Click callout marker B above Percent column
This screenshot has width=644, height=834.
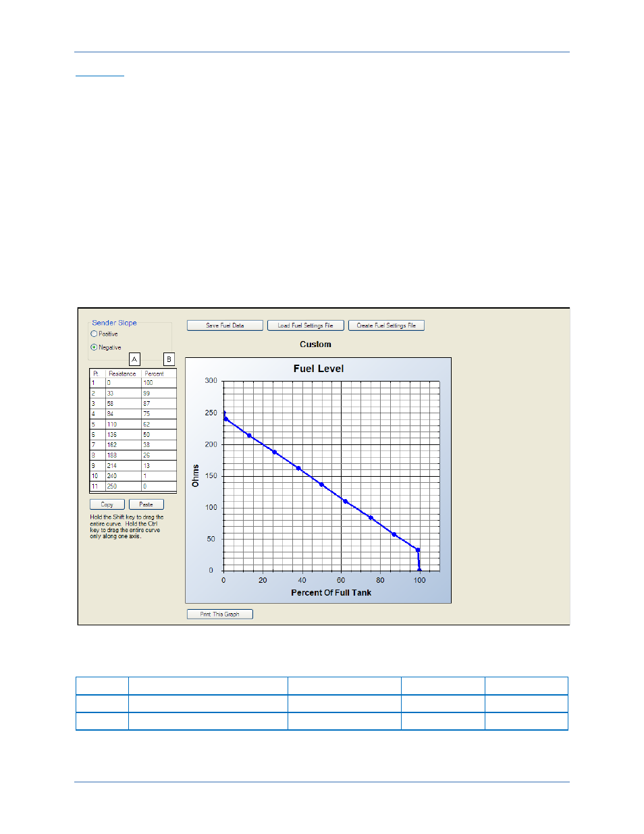coord(169,359)
